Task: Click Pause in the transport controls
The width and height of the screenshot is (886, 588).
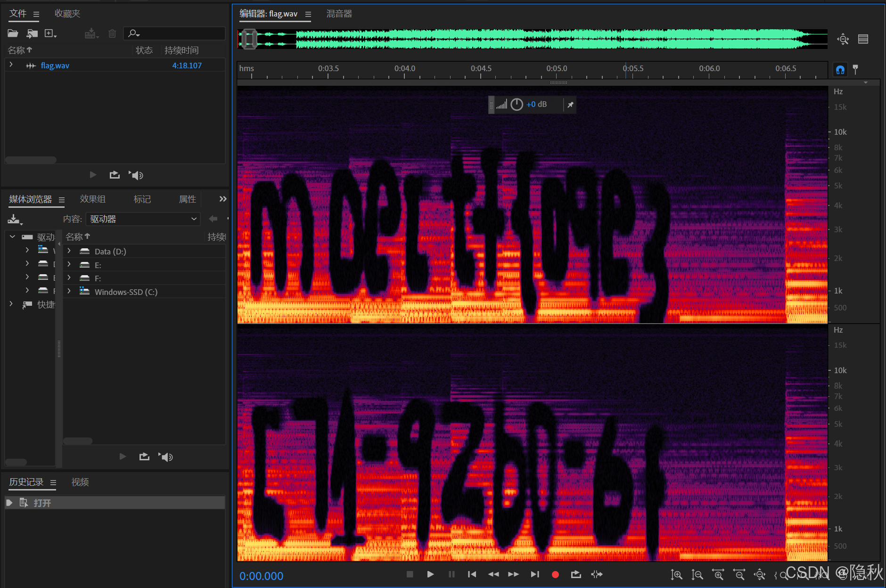Action: pyautogui.click(x=451, y=574)
